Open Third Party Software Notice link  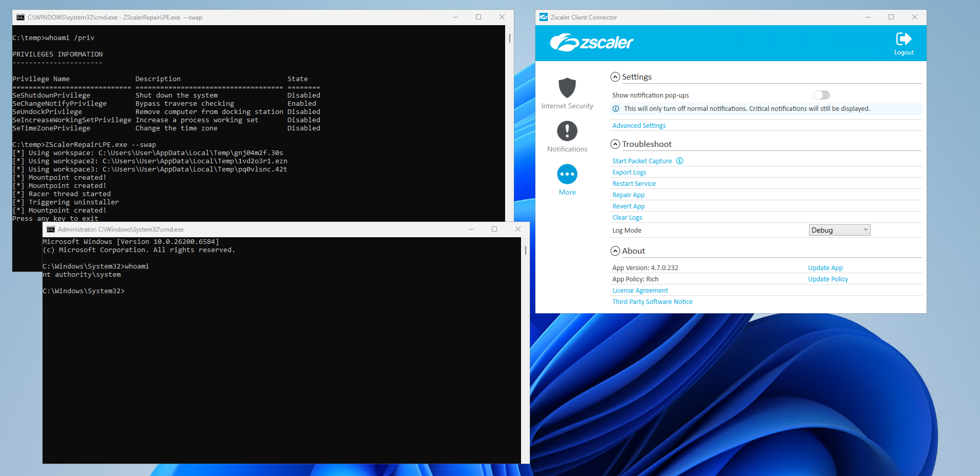[652, 301]
